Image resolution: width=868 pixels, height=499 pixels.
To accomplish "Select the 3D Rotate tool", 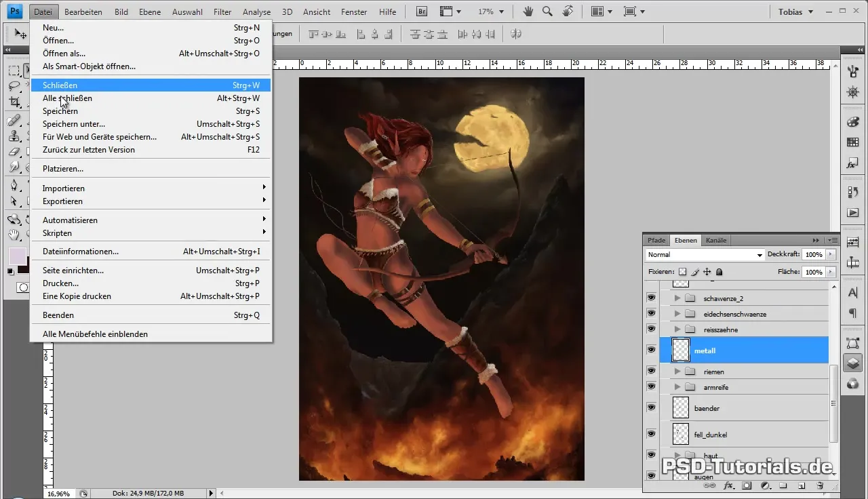I will (x=14, y=220).
